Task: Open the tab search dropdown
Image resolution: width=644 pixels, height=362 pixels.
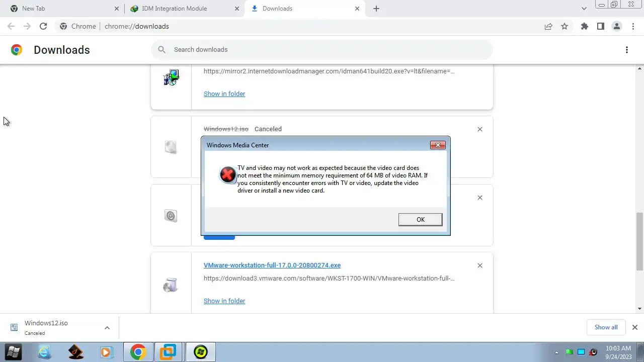Action: pos(584,9)
